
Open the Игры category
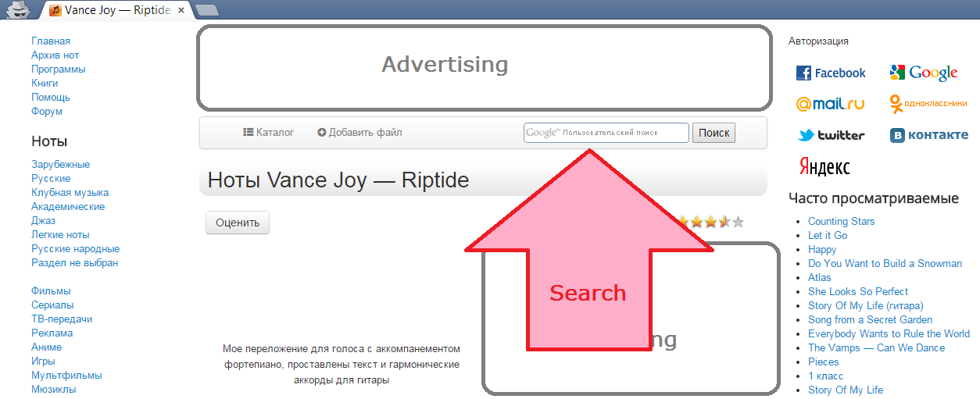43,362
